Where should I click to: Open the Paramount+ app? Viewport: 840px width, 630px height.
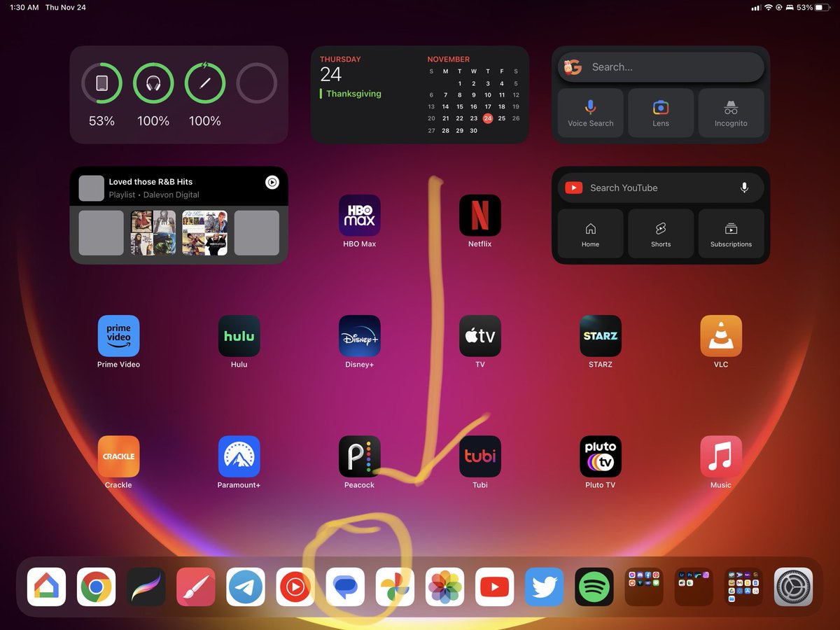(239, 456)
